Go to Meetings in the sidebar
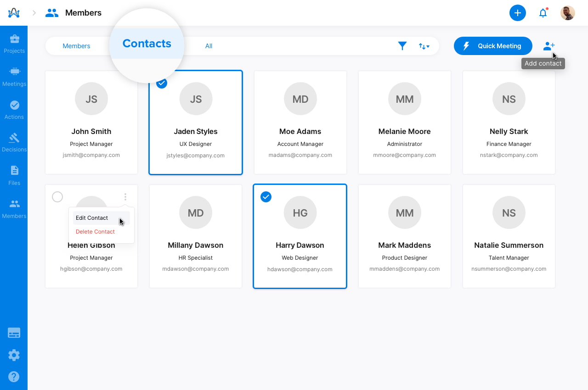The width and height of the screenshot is (588, 390). 14,72
